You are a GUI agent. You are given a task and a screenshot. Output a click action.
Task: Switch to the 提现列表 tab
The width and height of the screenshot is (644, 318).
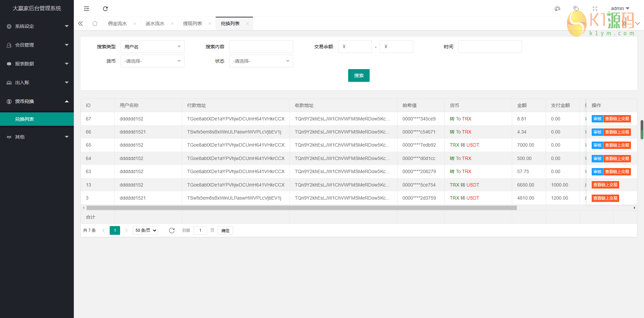click(193, 23)
